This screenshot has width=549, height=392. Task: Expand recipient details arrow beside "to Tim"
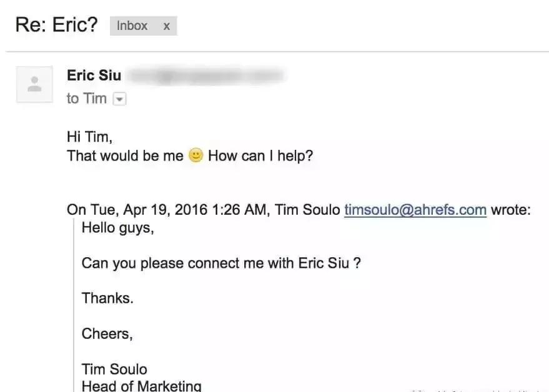point(120,99)
